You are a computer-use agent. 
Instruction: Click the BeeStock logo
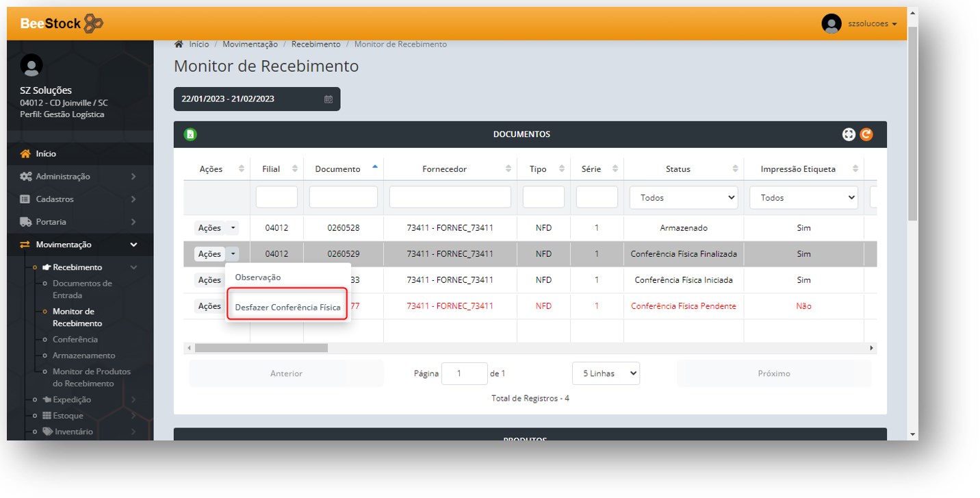coord(62,24)
